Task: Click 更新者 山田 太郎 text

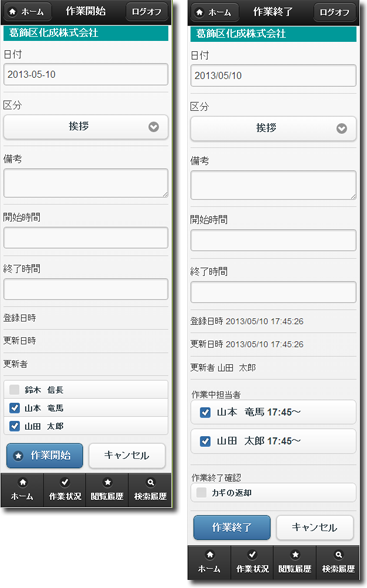Action: click(223, 368)
